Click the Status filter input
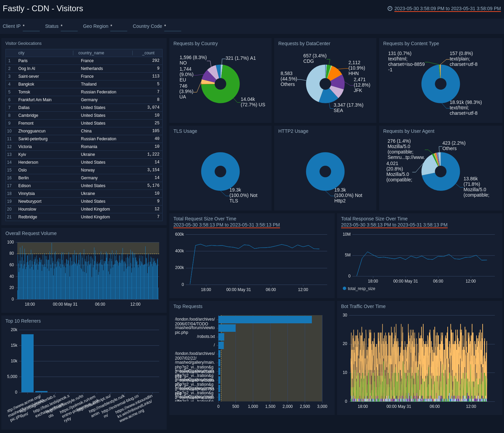Screen dimensions: 504x433 point(69,26)
